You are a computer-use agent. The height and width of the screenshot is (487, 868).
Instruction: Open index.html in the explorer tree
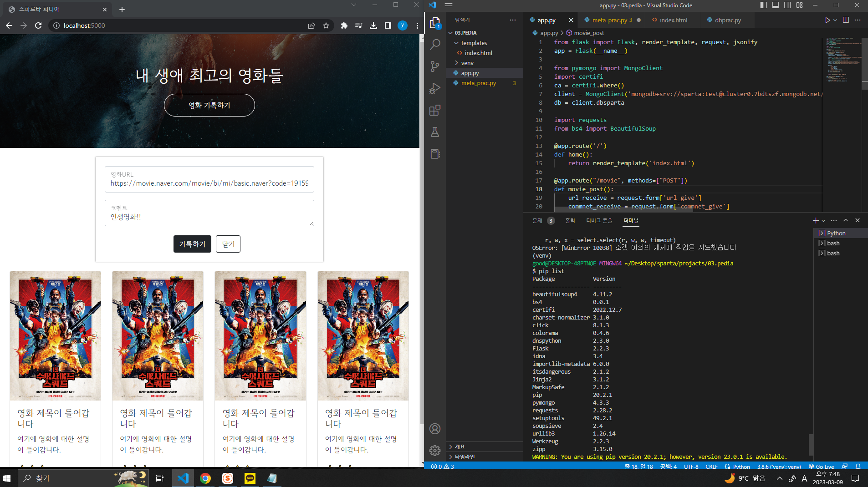click(478, 53)
